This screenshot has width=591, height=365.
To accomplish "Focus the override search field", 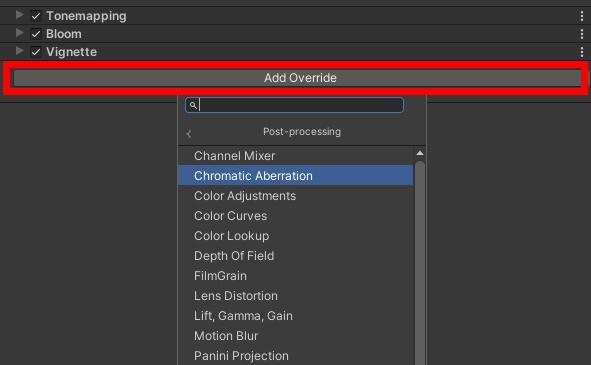I will coord(294,105).
